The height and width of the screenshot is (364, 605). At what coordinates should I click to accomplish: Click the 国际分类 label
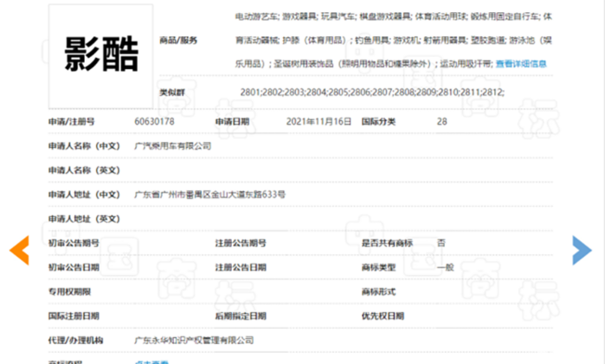378,122
